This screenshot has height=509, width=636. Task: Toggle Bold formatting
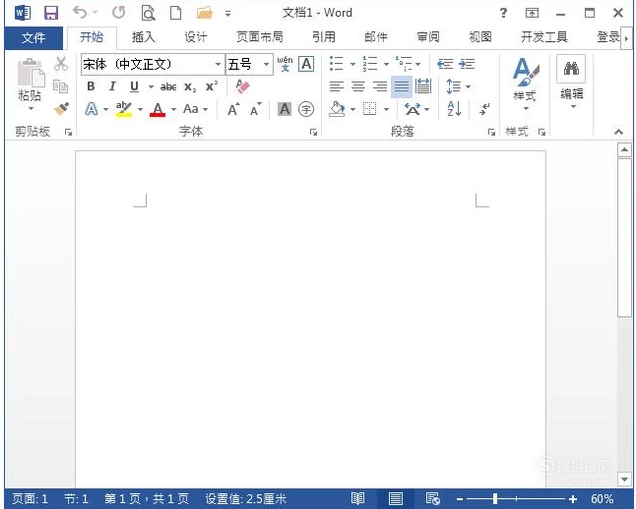tap(91, 87)
